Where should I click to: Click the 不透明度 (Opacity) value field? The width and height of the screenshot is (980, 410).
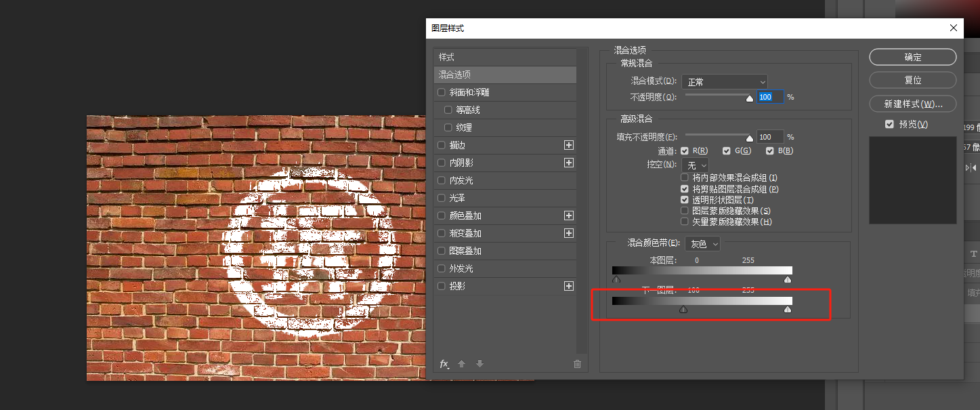(770, 97)
